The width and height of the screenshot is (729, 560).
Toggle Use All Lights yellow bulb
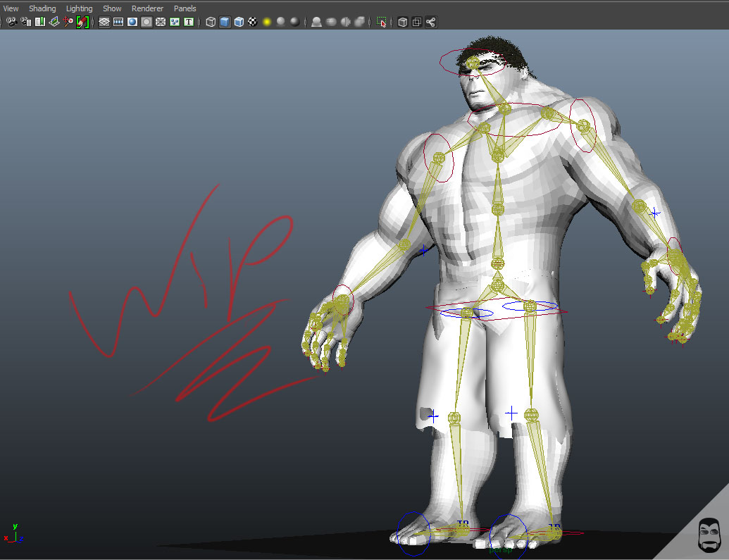click(x=267, y=22)
